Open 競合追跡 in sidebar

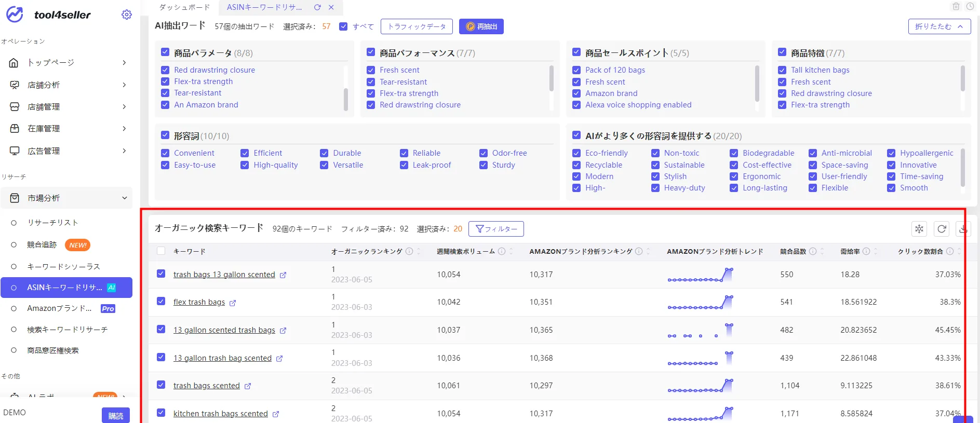click(x=42, y=244)
